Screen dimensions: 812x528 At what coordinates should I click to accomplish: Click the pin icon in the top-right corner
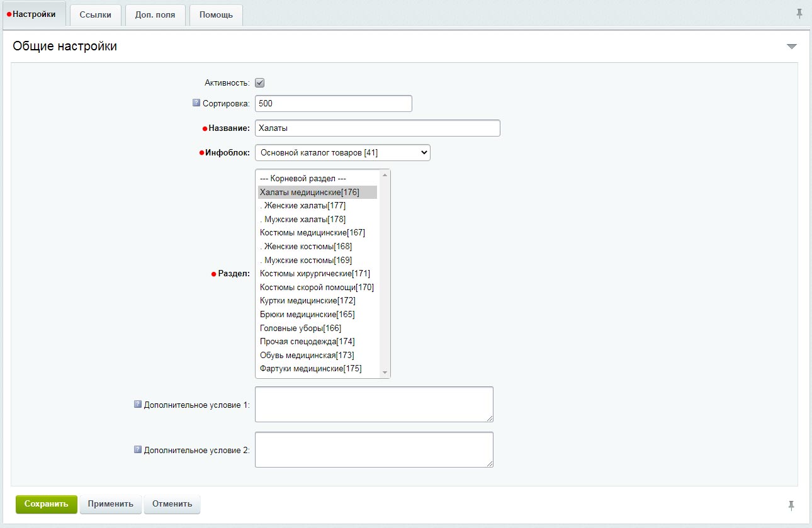[799, 12]
